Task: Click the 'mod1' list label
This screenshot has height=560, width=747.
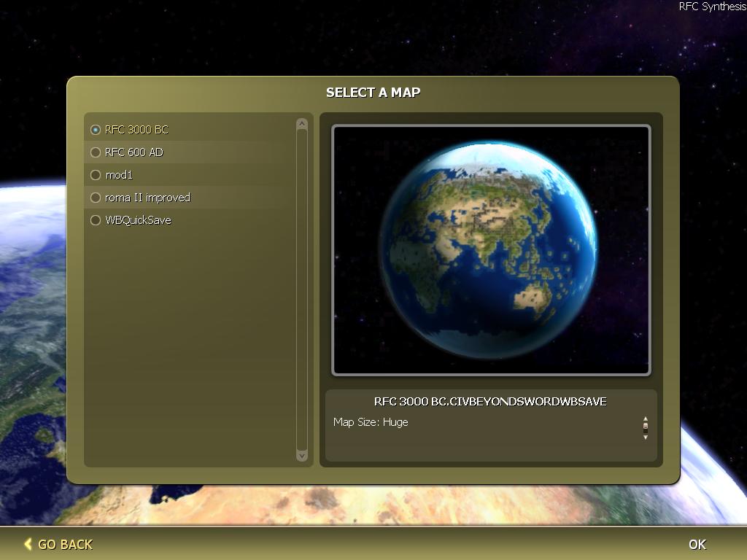Action: 119,175
